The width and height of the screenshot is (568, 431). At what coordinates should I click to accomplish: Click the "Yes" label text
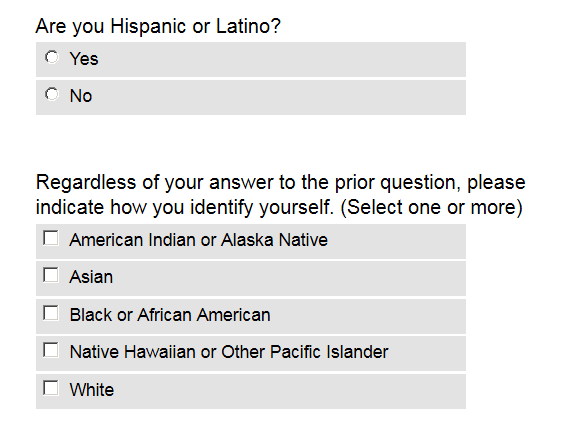click(x=84, y=59)
